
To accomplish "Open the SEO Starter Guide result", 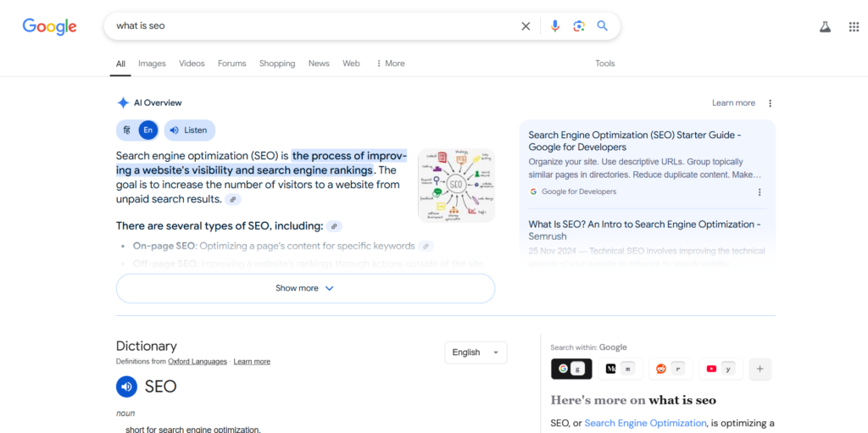I will click(635, 142).
